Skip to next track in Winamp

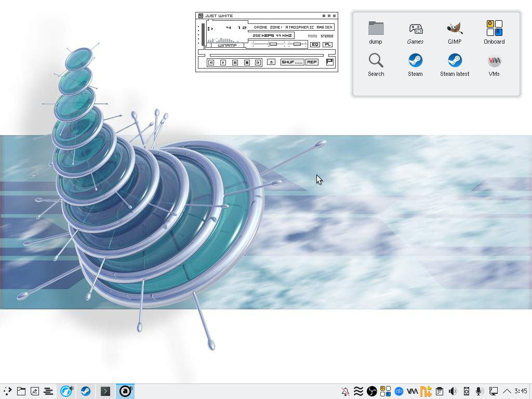tap(258, 62)
